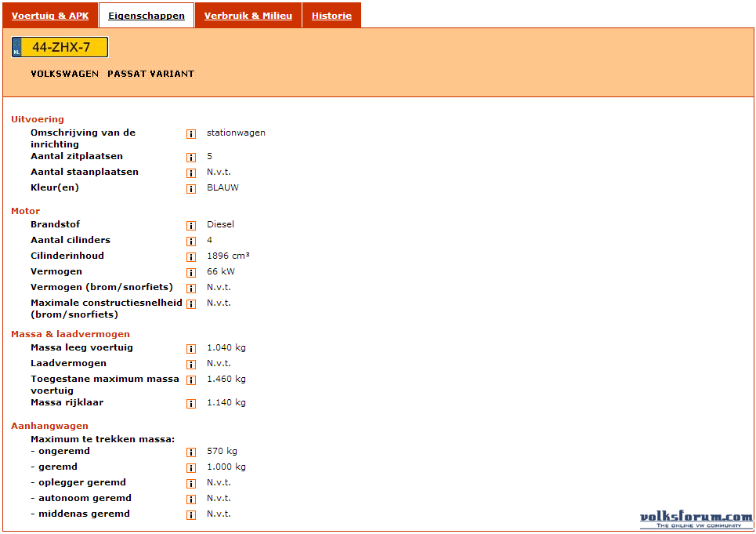Screen dimensions: 756x534
Task: Click the Aantal zitplaatsen label
Action: (x=77, y=156)
